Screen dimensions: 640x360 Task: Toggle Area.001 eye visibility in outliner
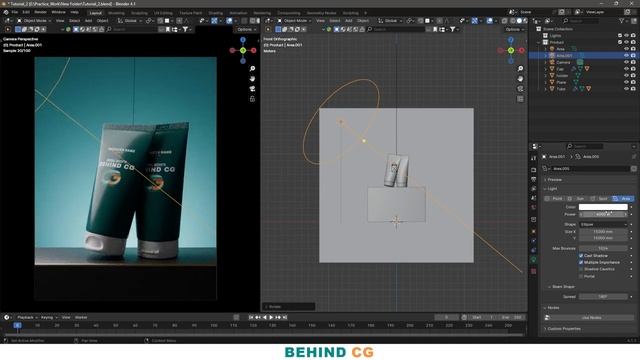click(x=627, y=56)
